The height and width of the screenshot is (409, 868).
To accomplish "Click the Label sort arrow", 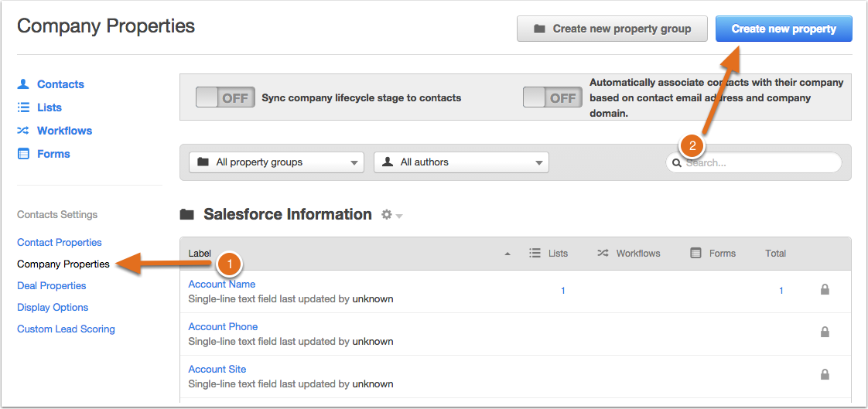I will tap(507, 254).
